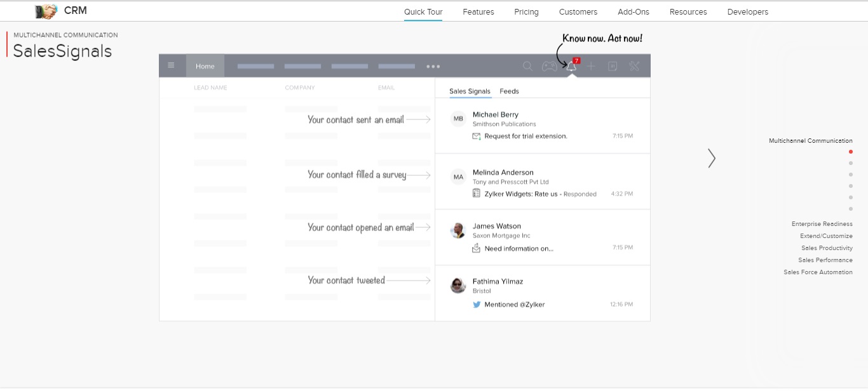Click the MA avatar for Melinda Anderson
The image size is (868, 391).
[458, 176]
